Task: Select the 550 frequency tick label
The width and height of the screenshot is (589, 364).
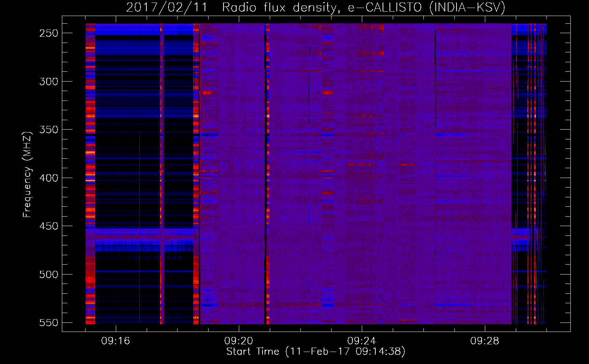Action: [49, 323]
